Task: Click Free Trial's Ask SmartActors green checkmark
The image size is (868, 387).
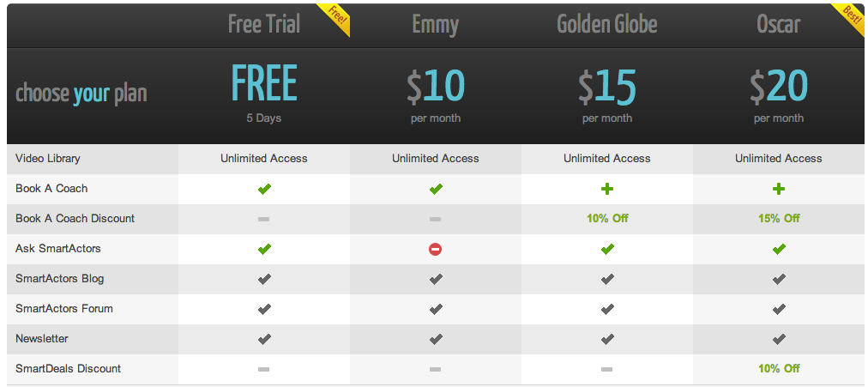Action: [x=264, y=249]
